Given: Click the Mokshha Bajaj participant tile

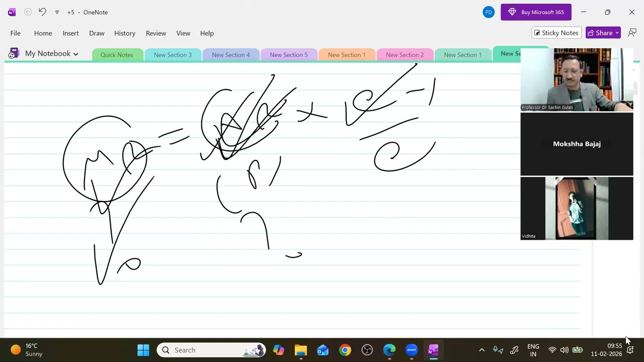Looking at the screenshot, I should click(x=577, y=144).
